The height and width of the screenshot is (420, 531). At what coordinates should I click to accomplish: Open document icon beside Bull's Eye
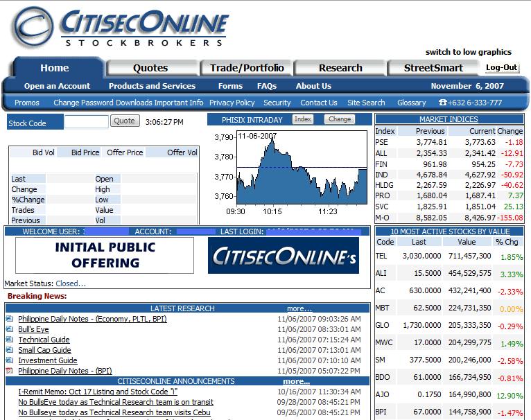click(10, 329)
